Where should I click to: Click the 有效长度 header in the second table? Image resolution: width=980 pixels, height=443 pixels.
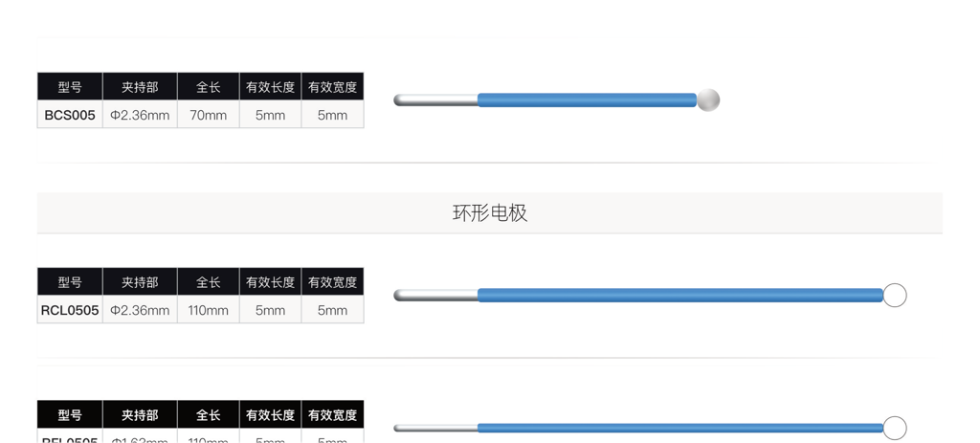[x=270, y=282]
